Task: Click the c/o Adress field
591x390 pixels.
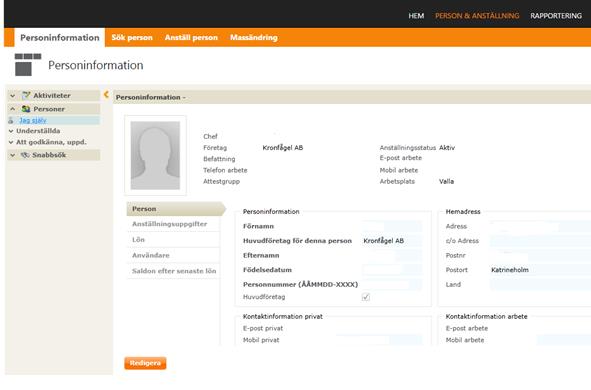Action: (540, 241)
